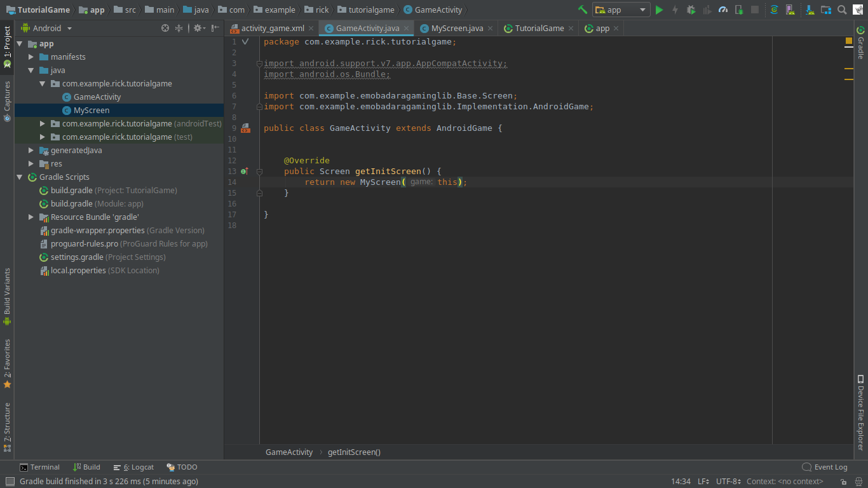Click the yellow warning indicator square
The height and width of the screenshot is (488, 868).
point(848,41)
